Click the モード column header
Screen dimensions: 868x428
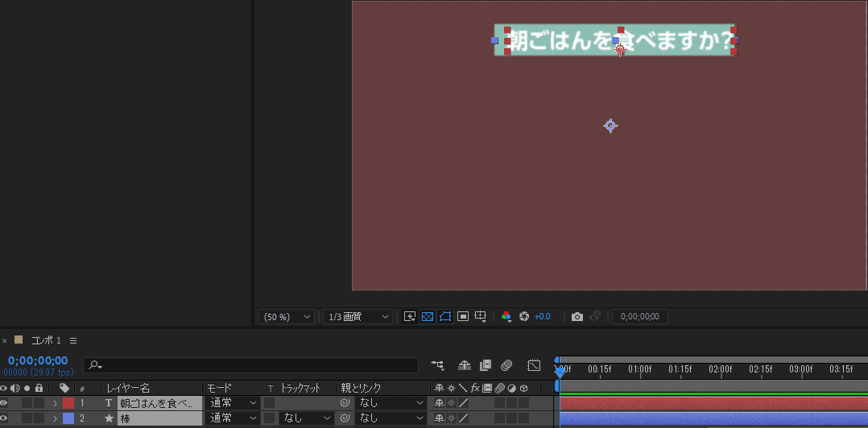[x=219, y=389]
